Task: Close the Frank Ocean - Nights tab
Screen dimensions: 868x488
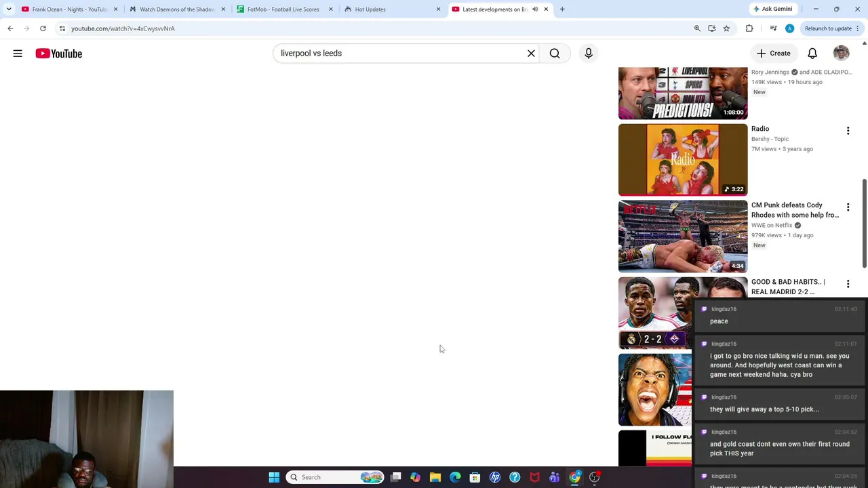Action: pos(115,9)
